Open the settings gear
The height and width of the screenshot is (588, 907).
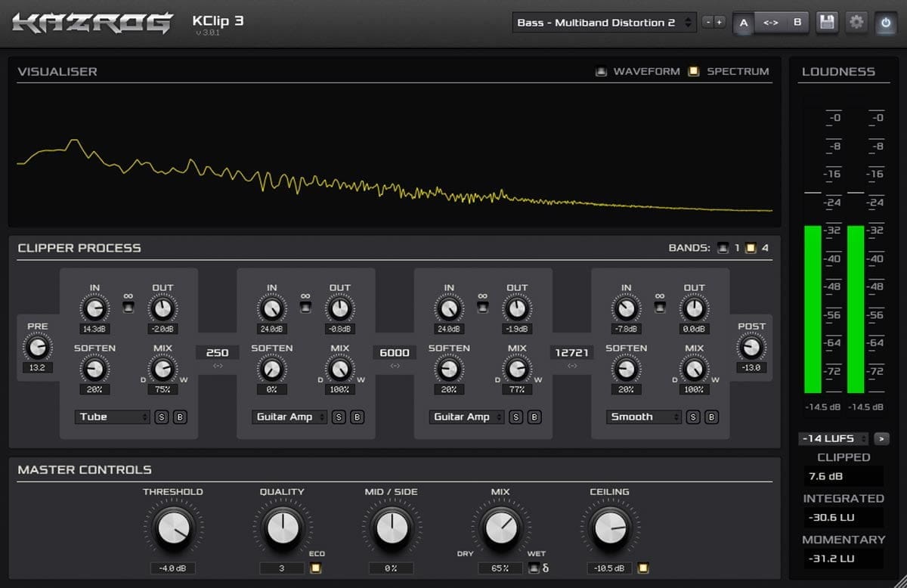(x=856, y=23)
